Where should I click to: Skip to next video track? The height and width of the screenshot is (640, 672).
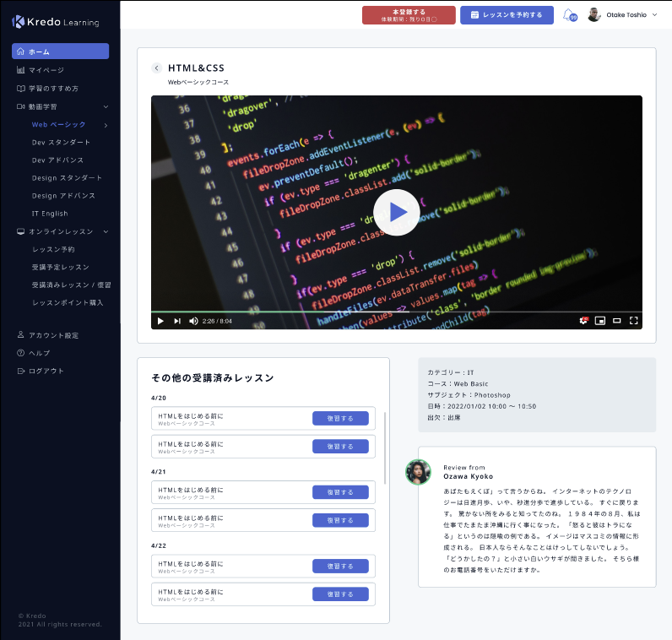coord(177,321)
